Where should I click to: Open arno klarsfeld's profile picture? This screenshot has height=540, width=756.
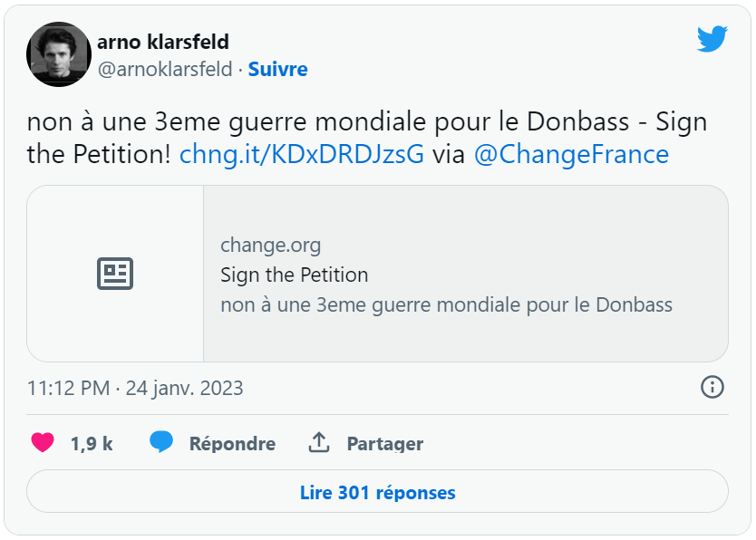pos(59,54)
